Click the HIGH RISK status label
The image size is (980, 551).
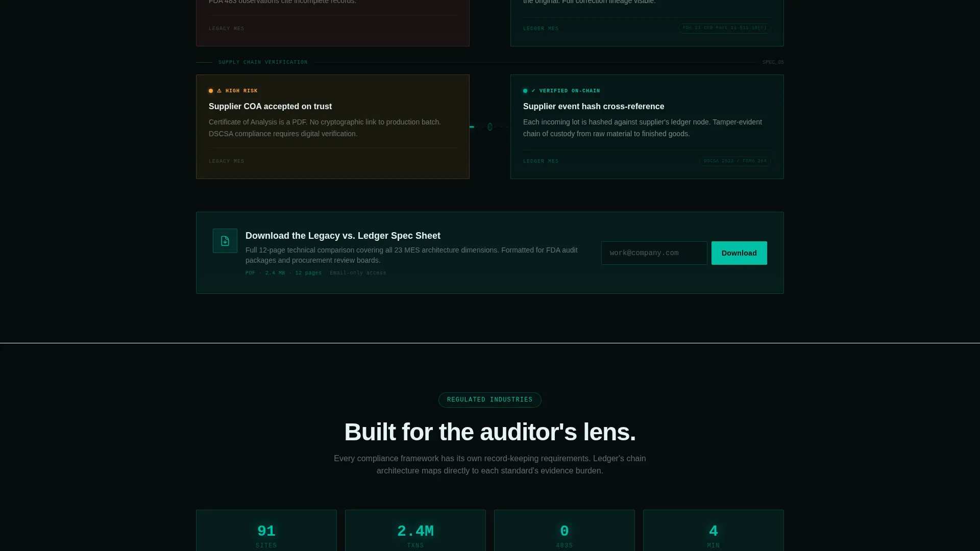point(241,91)
